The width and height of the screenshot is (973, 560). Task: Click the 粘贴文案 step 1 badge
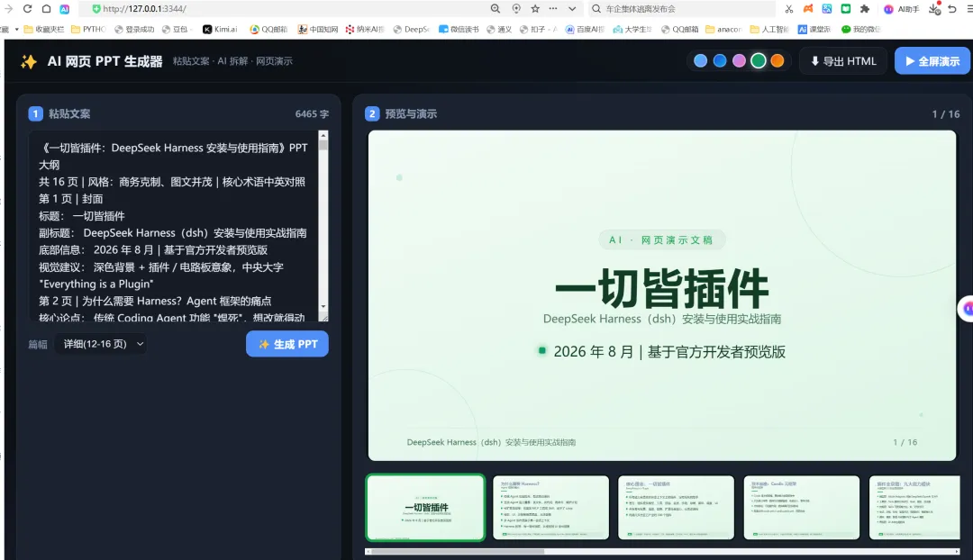[35, 113]
